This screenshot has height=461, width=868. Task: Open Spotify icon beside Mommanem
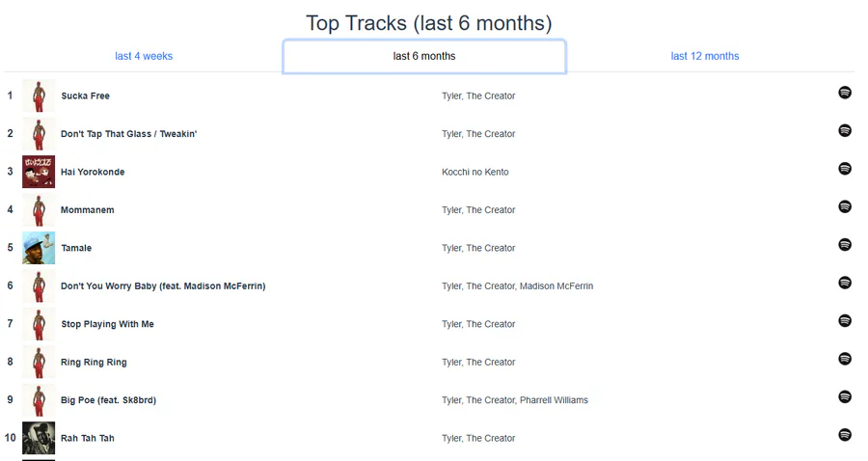pos(845,206)
